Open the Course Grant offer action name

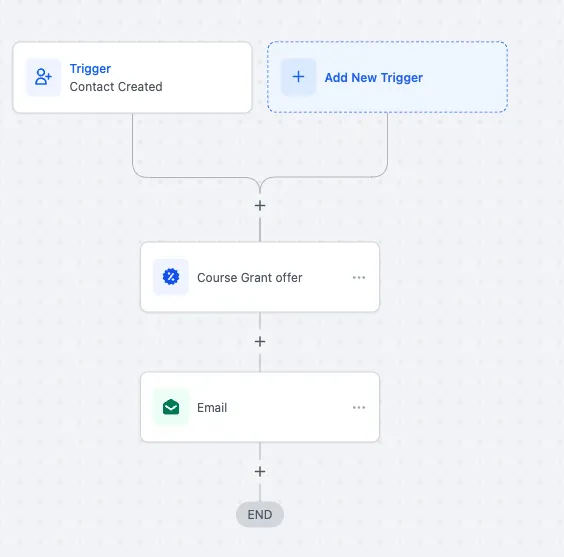[x=250, y=278]
